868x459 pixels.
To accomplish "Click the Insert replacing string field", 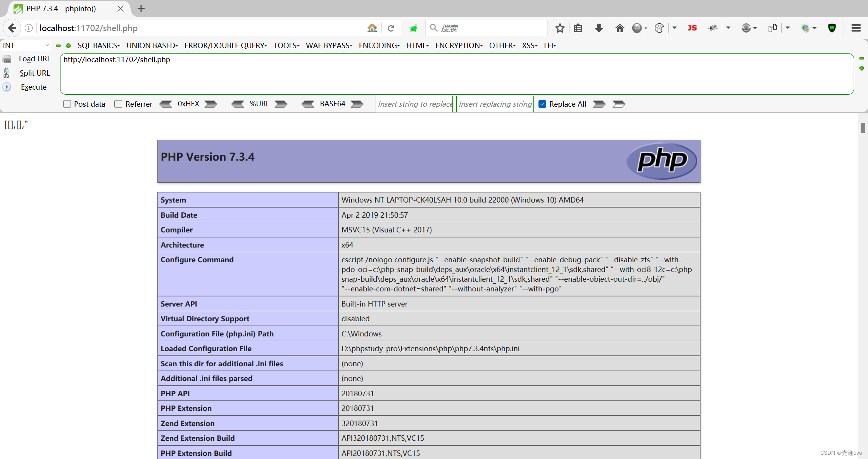I will [x=495, y=104].
